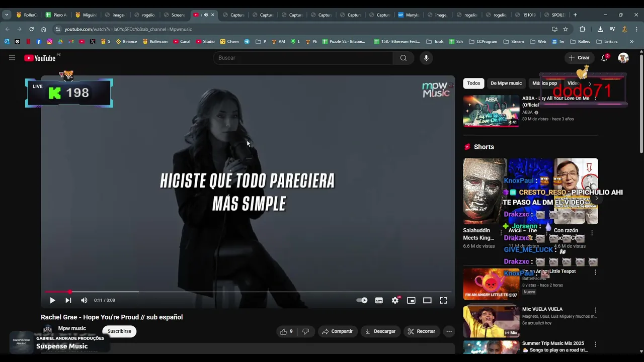Go to browser home page

coord(43,29)
